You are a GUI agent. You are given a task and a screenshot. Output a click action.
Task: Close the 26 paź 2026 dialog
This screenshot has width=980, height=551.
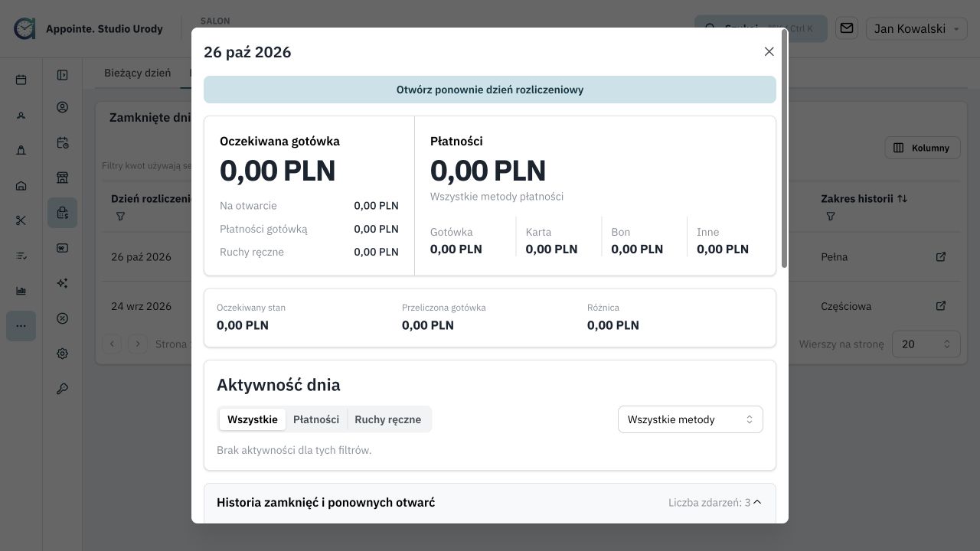tap(769, 52)
